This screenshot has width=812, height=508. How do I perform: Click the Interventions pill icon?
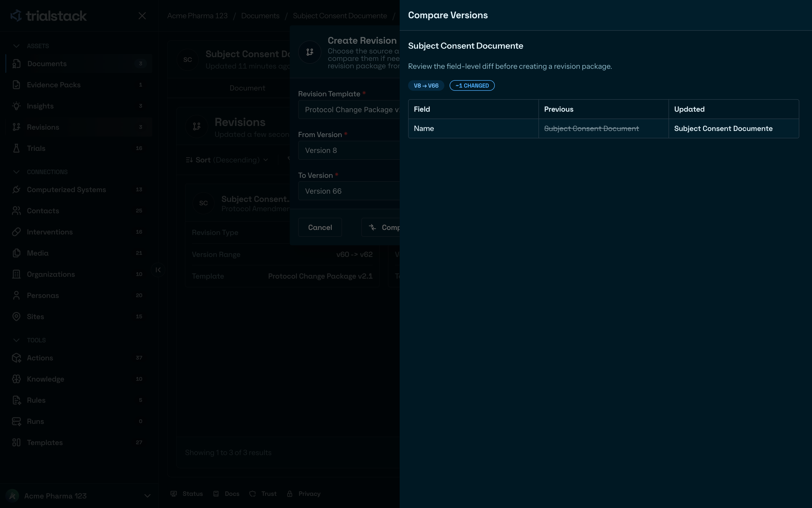pos(16,232)
